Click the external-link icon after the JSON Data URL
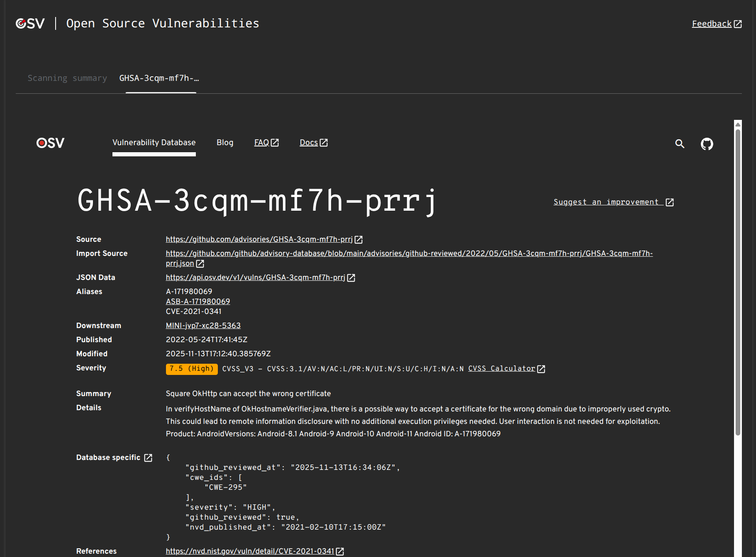Viewport: 756px width, 557px height. click(x=351, y=278)
